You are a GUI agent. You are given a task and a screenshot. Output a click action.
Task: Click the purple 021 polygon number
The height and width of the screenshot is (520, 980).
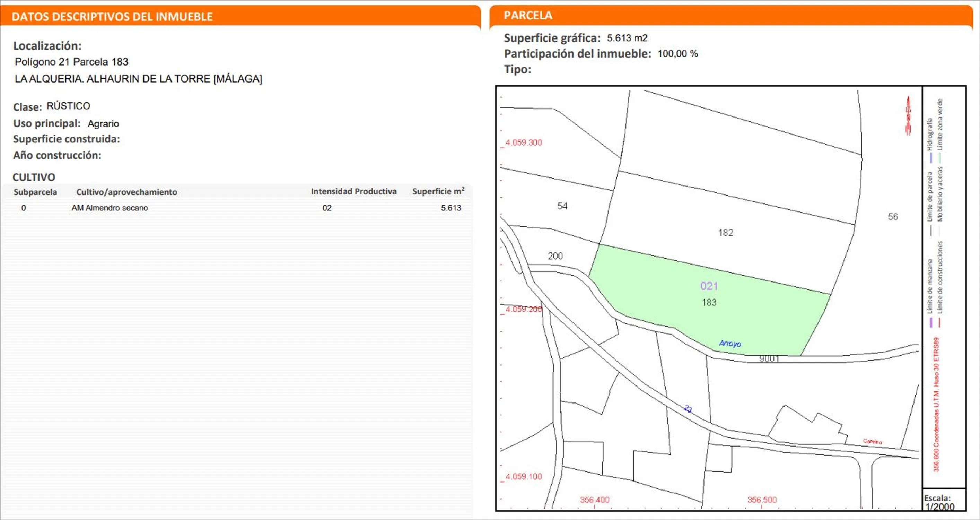[709, 286]
